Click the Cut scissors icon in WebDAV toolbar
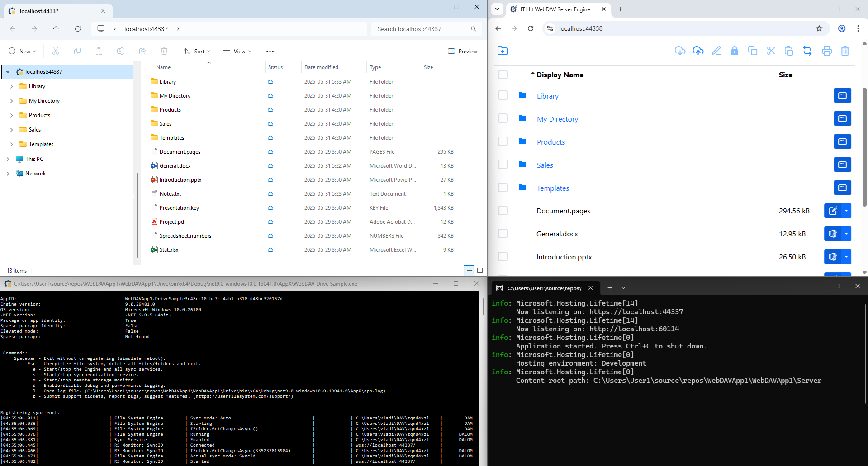The height and width of the screenshot is (466, 868). 771,51
